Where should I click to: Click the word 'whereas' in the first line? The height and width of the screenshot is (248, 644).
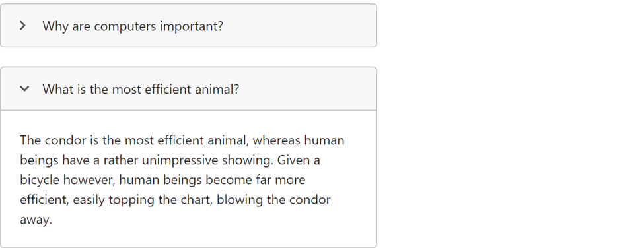[x=276, y=140]
